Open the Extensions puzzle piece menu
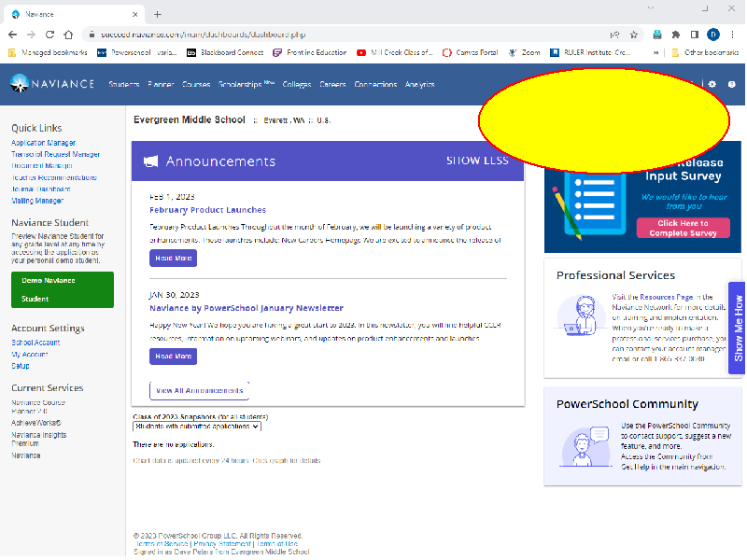The width and height of the screenshot is (747, 560). click(676, 35)
